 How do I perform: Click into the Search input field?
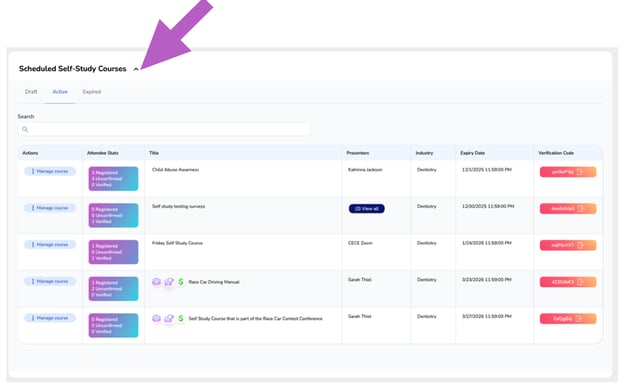click(x=164, y=129)
